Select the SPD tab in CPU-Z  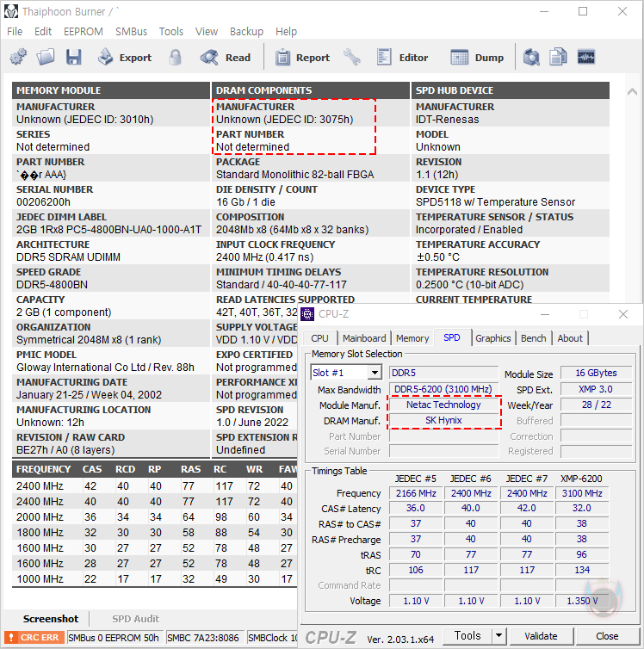pos(452,337)
